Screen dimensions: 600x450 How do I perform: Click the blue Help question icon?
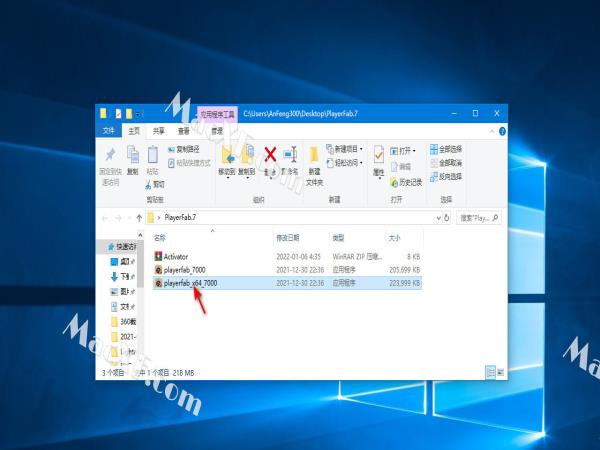tap(502, 131)
